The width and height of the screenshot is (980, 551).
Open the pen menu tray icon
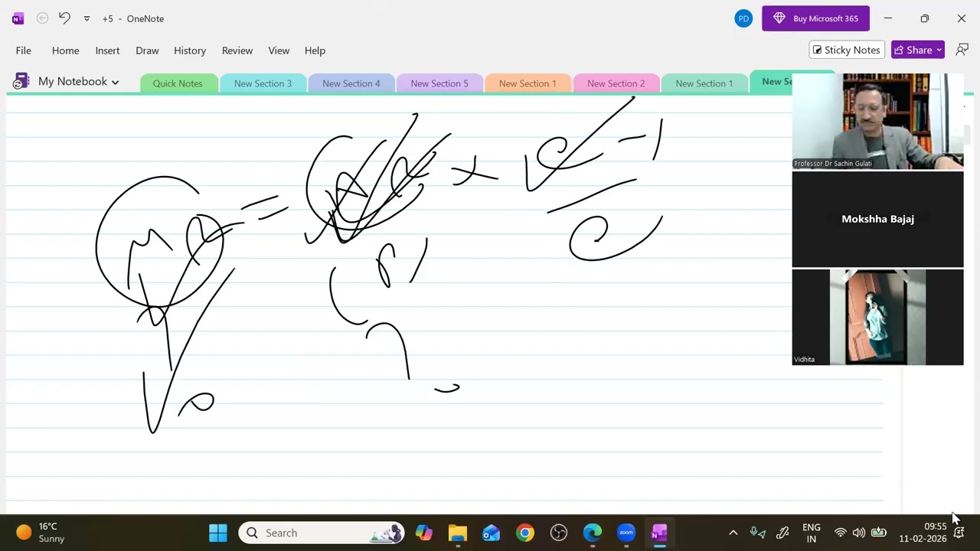point(782,533)
